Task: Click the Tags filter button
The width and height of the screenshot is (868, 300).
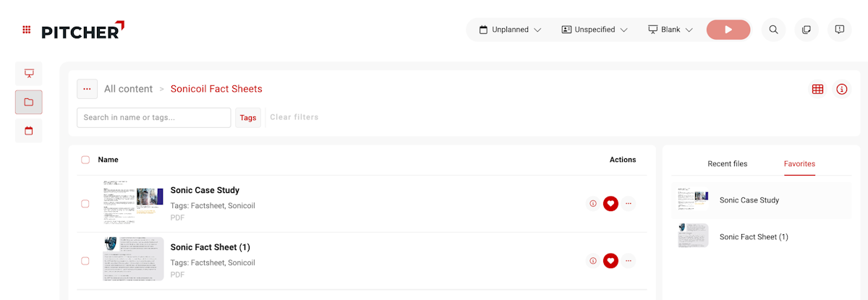Action: click(248, 118)
